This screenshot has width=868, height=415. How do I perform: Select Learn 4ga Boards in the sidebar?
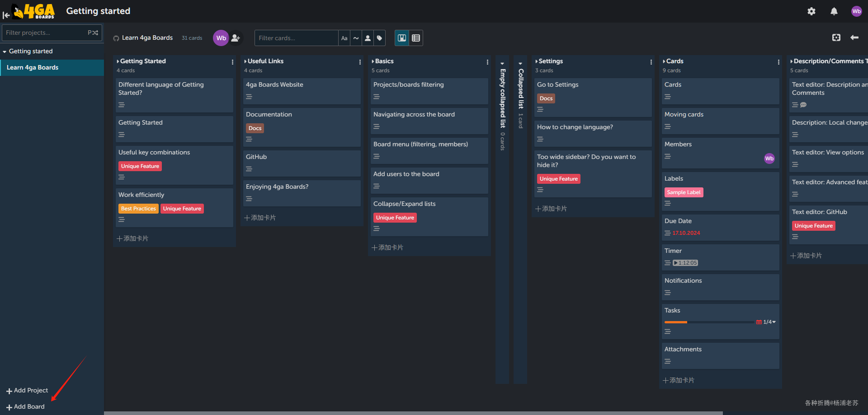point(52,68)
